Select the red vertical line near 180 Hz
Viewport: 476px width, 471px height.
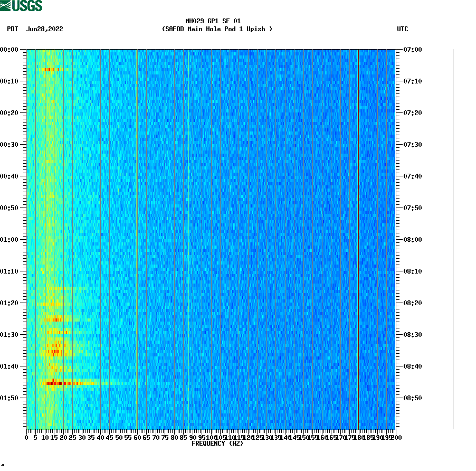[358, 238]
